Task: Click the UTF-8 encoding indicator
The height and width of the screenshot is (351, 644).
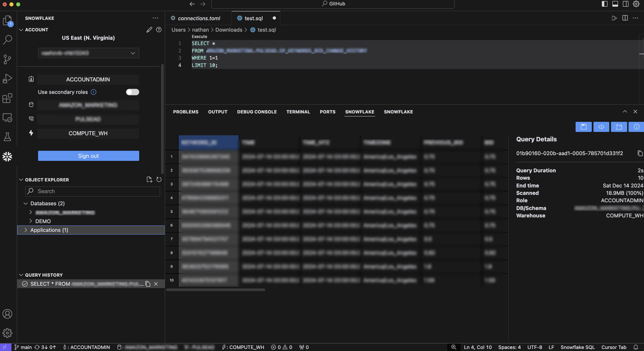Action: [535, 347]
